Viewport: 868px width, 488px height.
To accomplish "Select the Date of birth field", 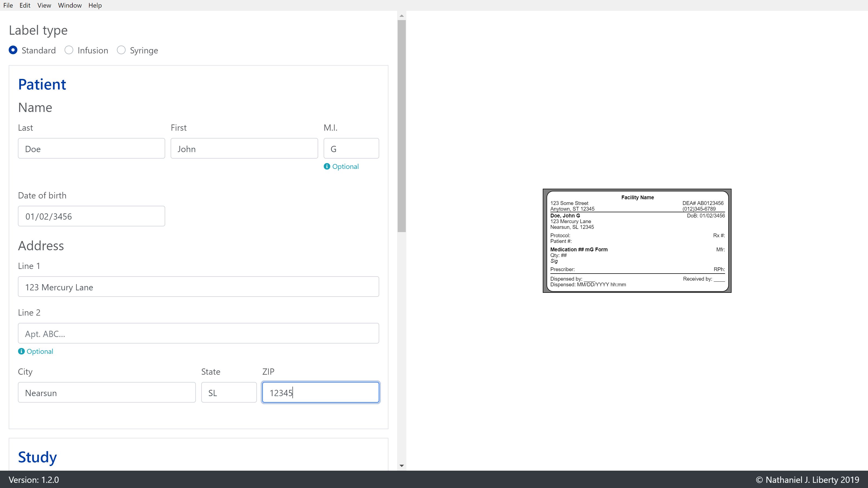I will tap(91, 216).
